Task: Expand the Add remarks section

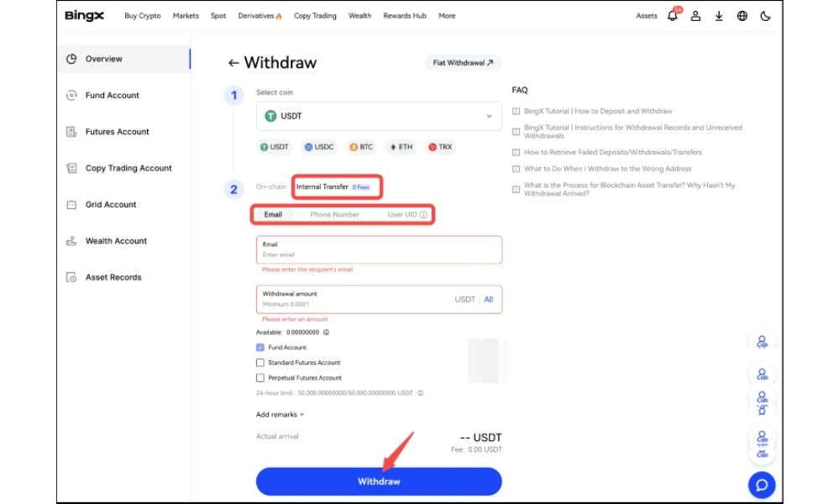Action: pos(280,414)
